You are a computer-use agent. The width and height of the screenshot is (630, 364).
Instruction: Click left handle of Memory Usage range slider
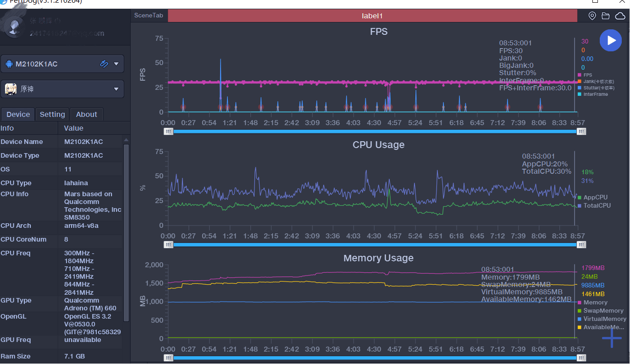tap(169, 358)
